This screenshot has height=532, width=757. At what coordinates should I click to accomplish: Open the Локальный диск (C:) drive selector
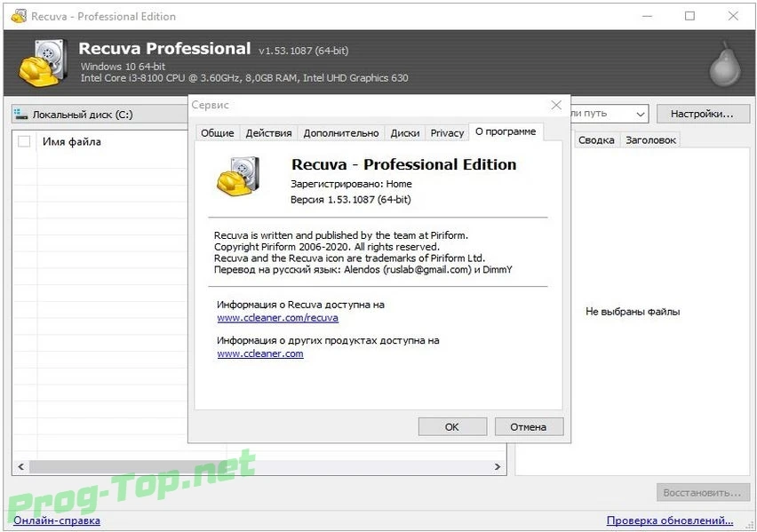tap(101, 115)
